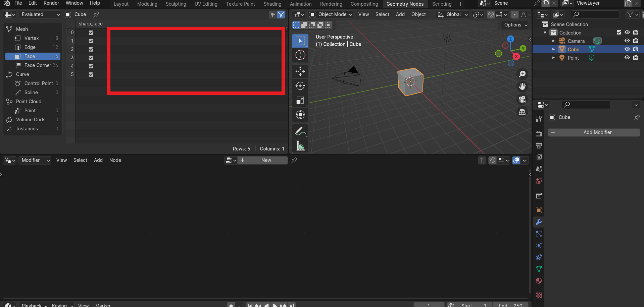Uncheck sharp_face checkbox in row 0
This screenshot has height=307, width=644.
point(91,33)
